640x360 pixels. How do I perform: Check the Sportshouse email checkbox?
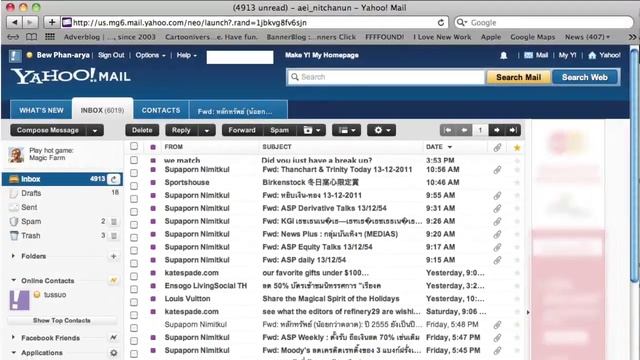pyautogui.click(x=134, y=186)
